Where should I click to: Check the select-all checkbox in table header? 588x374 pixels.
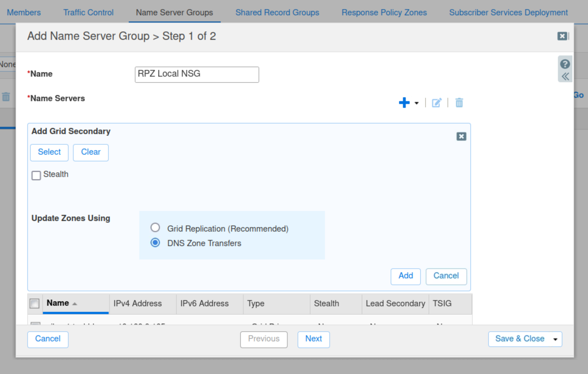pyautogui.click(x=35, y=303)
